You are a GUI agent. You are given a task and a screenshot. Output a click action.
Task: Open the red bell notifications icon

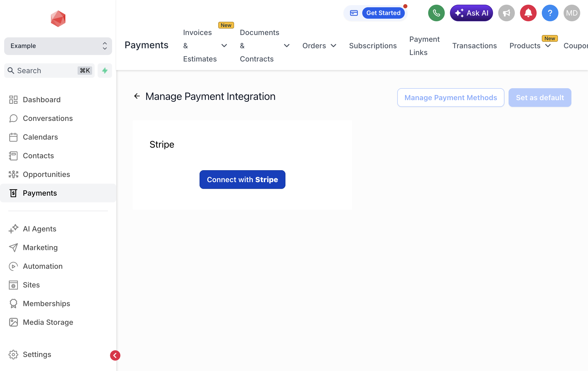[x=528, y=13]
